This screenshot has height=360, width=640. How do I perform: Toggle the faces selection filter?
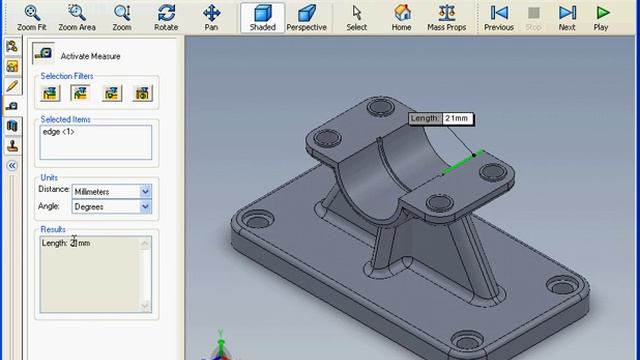[x=50, y=93]
